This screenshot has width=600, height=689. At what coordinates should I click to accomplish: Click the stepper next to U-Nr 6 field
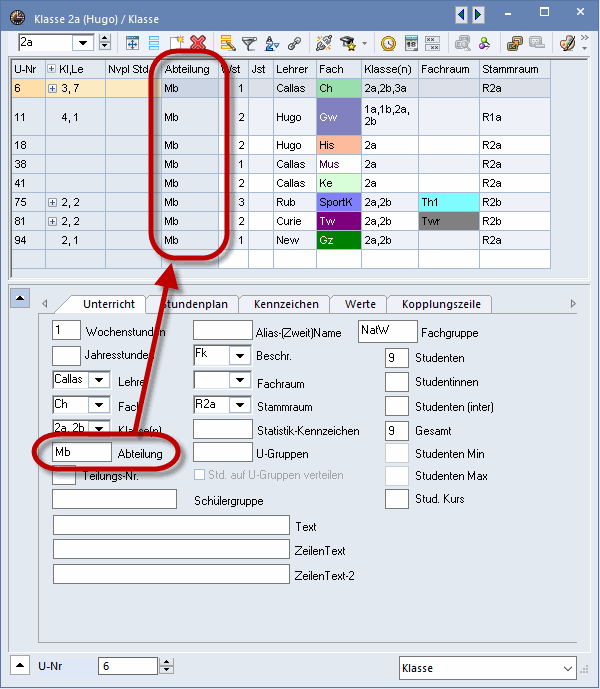[x=166, y=666]
